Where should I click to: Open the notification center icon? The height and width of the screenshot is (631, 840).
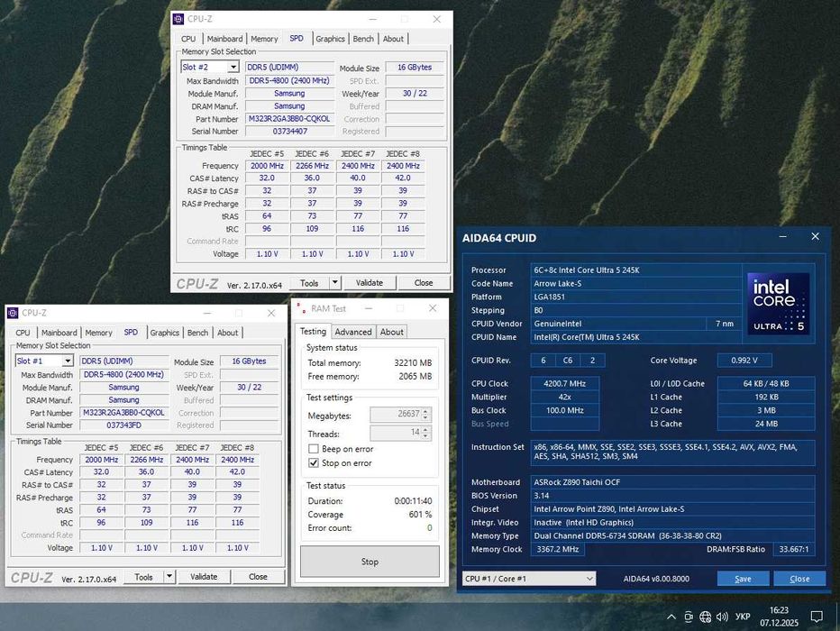[x=817, y=617]
